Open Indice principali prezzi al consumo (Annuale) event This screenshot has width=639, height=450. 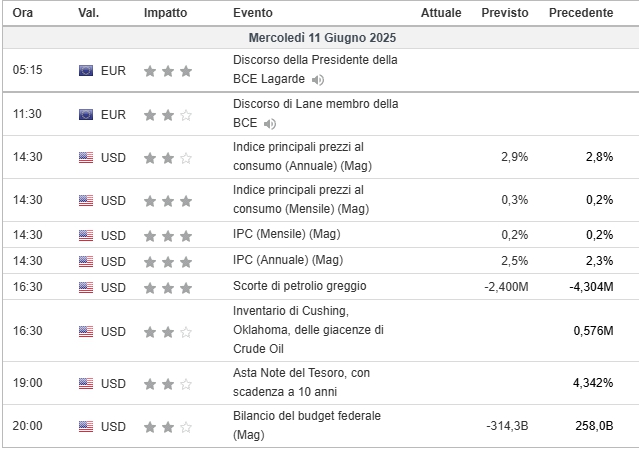pyautogui.click(x=302, y=157)
